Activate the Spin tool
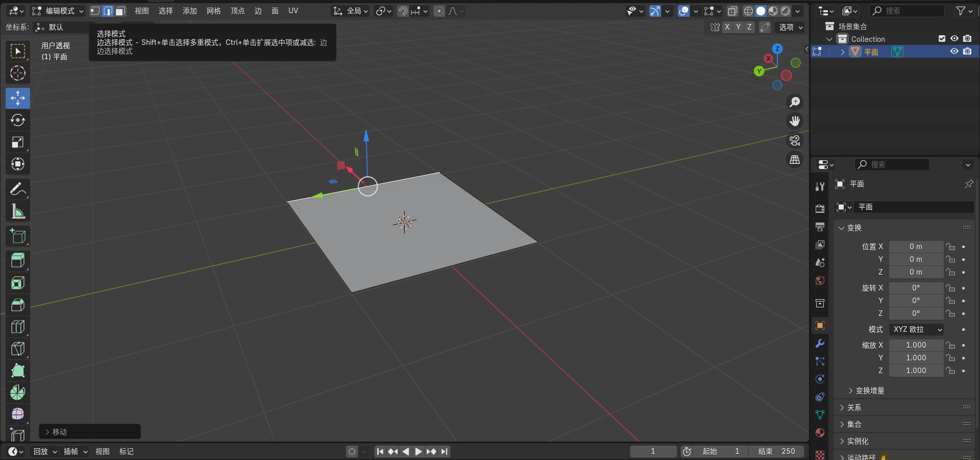 18,393
